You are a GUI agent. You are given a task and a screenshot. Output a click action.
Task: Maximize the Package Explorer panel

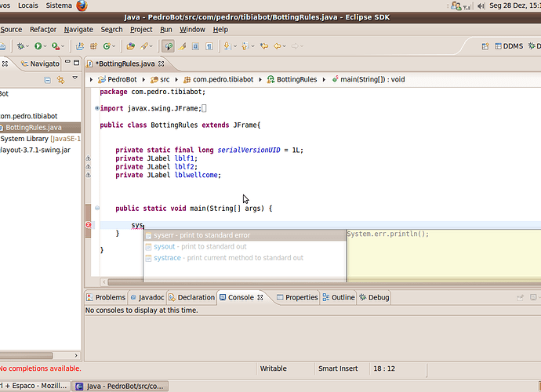77,63
